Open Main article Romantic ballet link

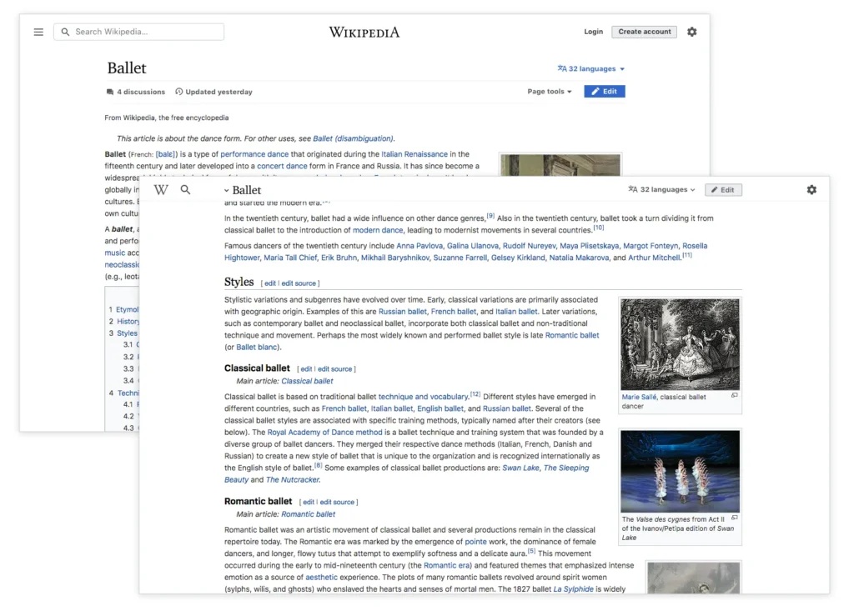pyautogui.click(x=309, y=514)
